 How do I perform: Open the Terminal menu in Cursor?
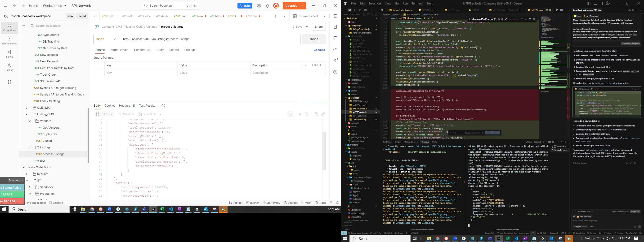pyautogui.click(x=417, y=3)
